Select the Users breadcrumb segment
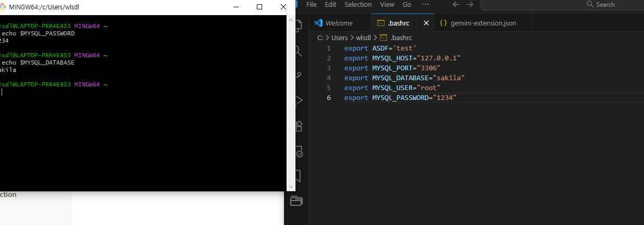The height and width of the screenshot is (225, 644). click(x=339, y=37)
